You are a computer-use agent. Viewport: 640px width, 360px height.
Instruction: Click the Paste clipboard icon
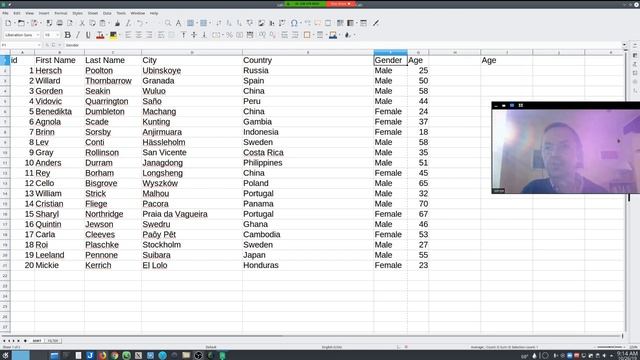tap(102, 23)
